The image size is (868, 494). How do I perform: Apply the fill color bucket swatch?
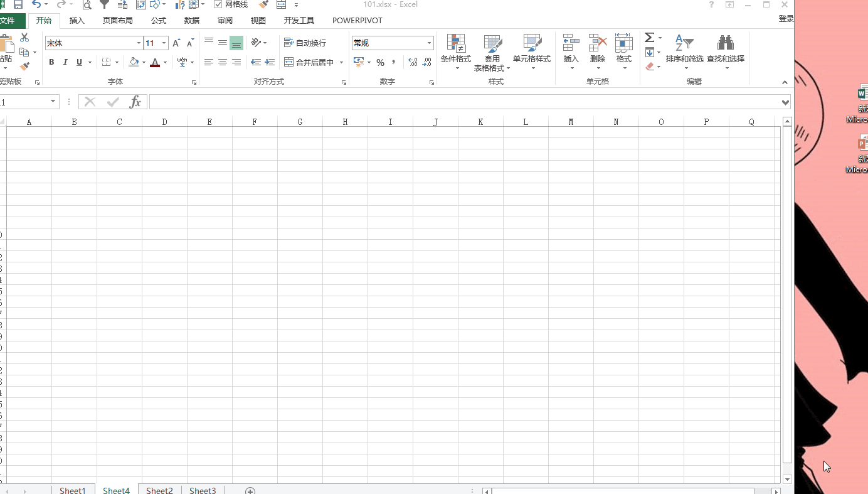(x=134, y=62)
